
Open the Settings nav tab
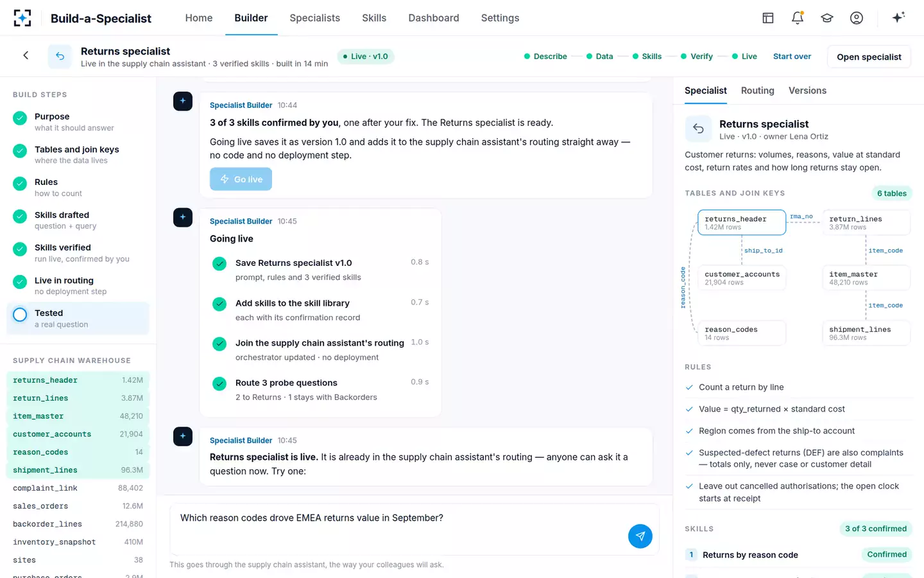click(501, 18)
